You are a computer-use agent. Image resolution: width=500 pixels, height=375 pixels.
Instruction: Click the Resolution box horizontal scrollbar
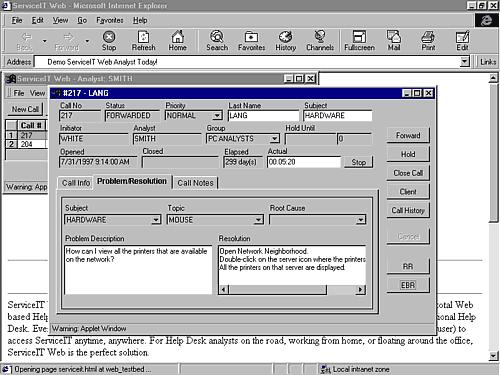click(x=292, y=289)
